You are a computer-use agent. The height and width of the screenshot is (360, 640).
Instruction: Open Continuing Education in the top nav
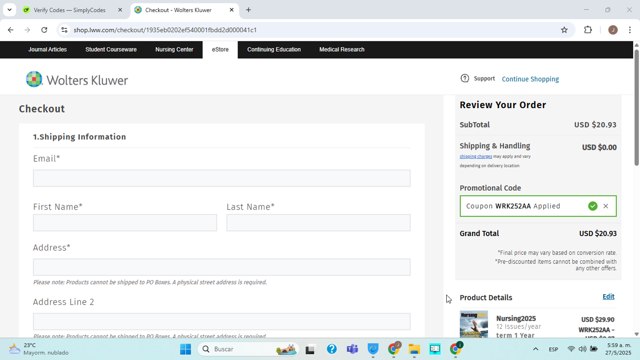tap(274, 49)
